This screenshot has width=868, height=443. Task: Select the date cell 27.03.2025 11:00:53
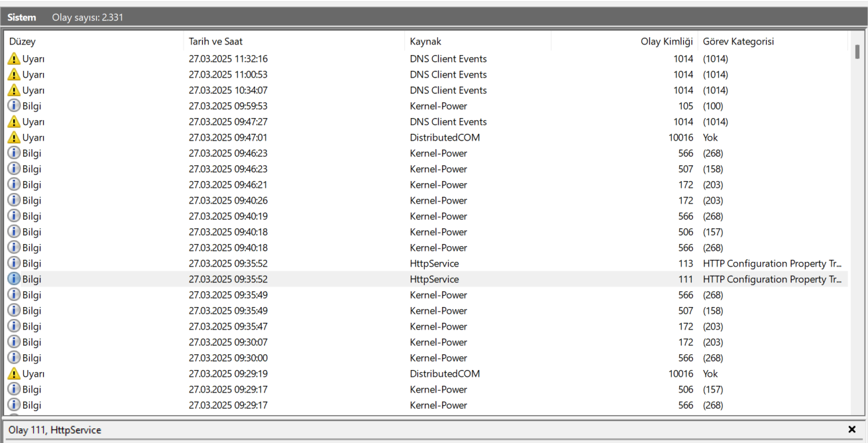(x=228, y=75)
